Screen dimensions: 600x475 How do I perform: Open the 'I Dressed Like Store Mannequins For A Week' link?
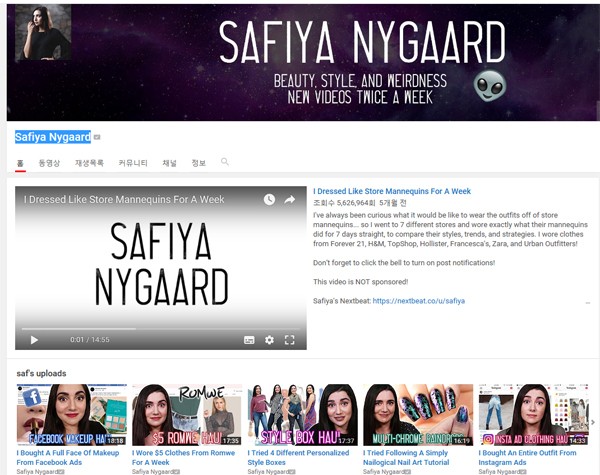tap(392, 191)
